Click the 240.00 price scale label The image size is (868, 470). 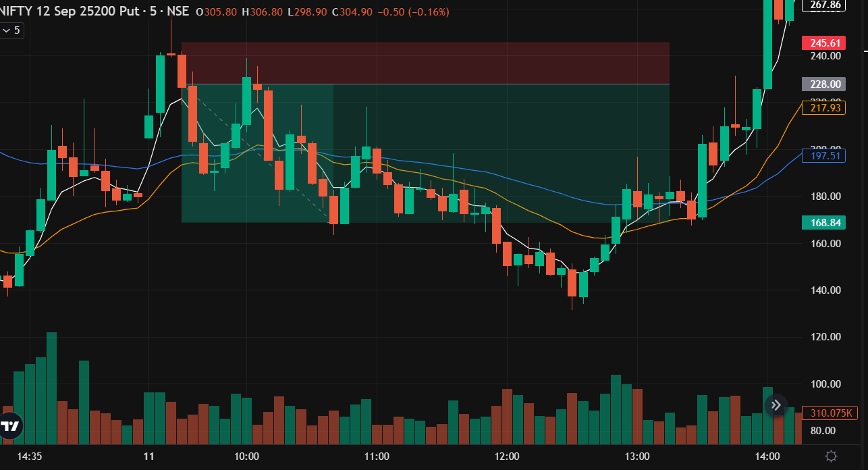click(825, 56)
